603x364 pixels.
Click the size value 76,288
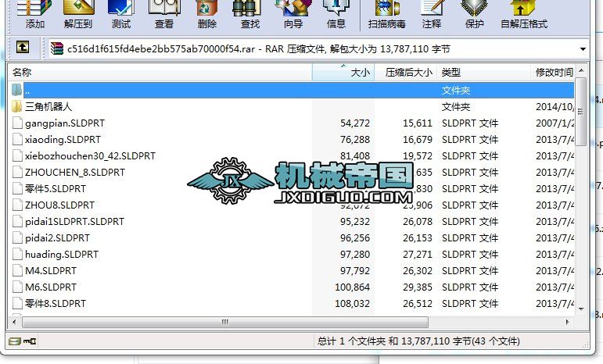pyautogui.click(x=355, y=139)
